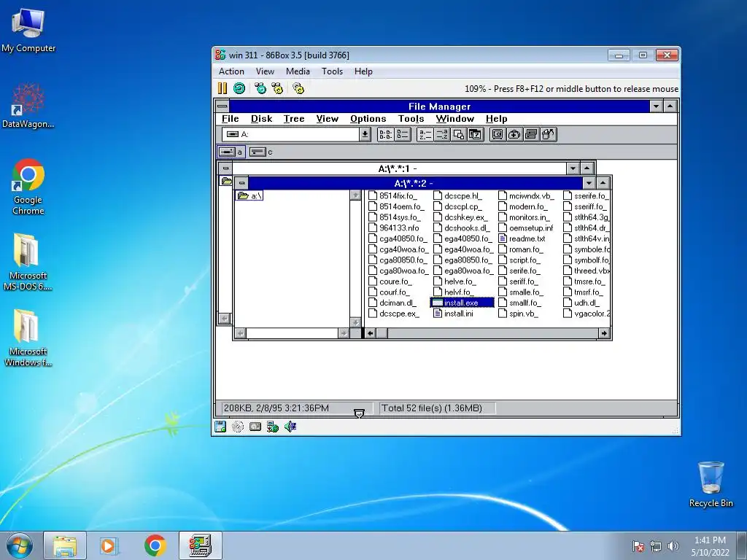The height and width of the screenshot is (560, 747).
Task: Send Ctrl+Alt+Esc using the 86Box toolbar icon
Action: coord(277,88)
